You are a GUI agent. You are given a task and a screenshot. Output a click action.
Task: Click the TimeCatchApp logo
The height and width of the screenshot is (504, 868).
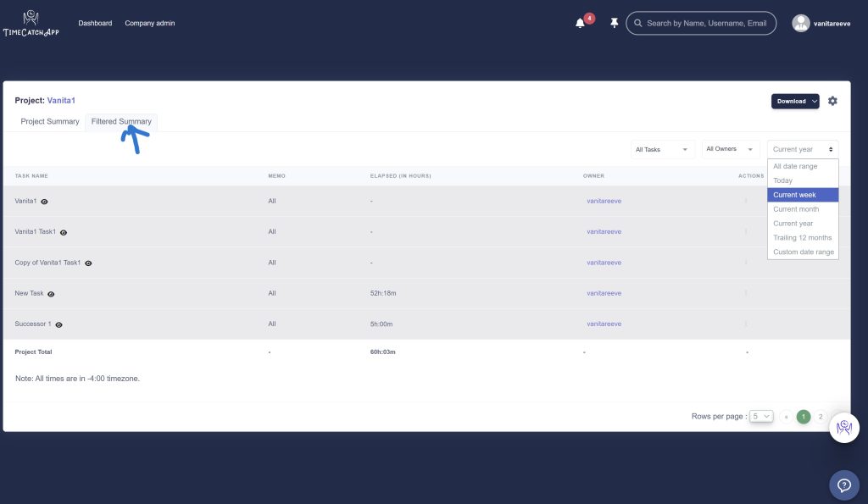[x=31, y=23]
